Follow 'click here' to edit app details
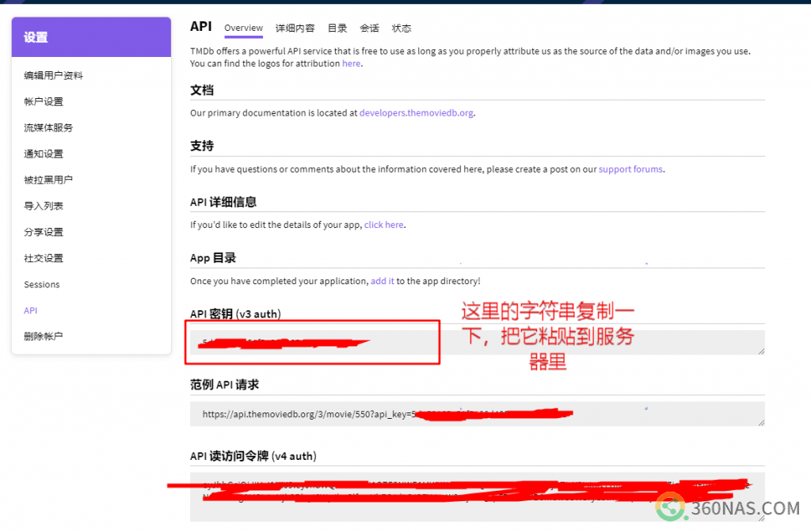 click(384, 225)
